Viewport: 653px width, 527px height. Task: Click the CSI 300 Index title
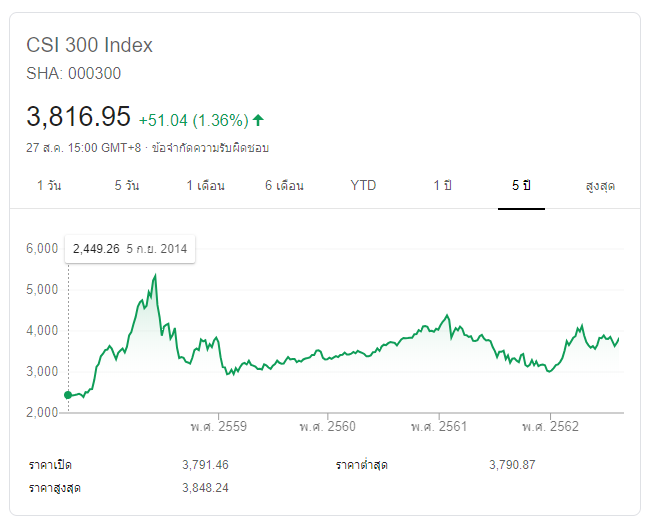click(x=89, y=45)
